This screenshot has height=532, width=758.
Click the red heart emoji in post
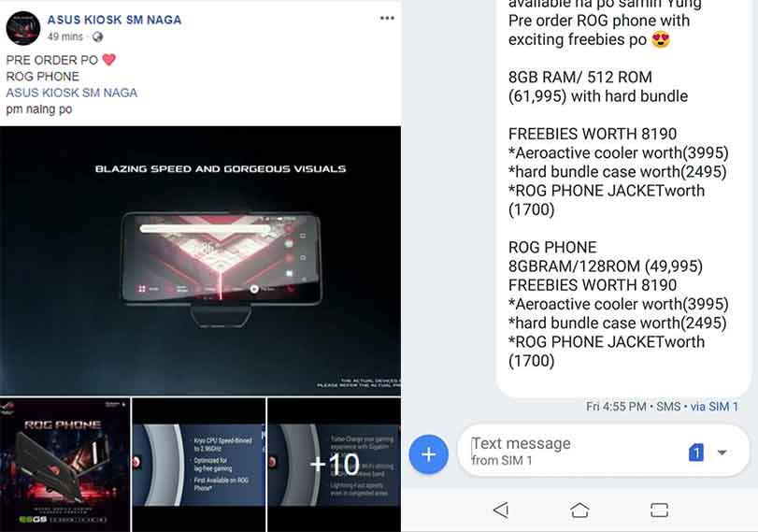[x=109, y=60]
